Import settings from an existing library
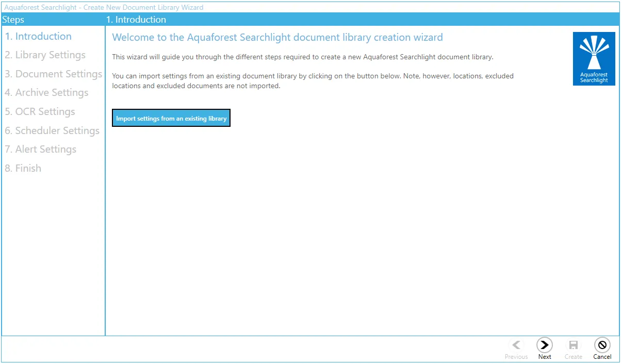This screenshot has width=622, height=364. 171,118
